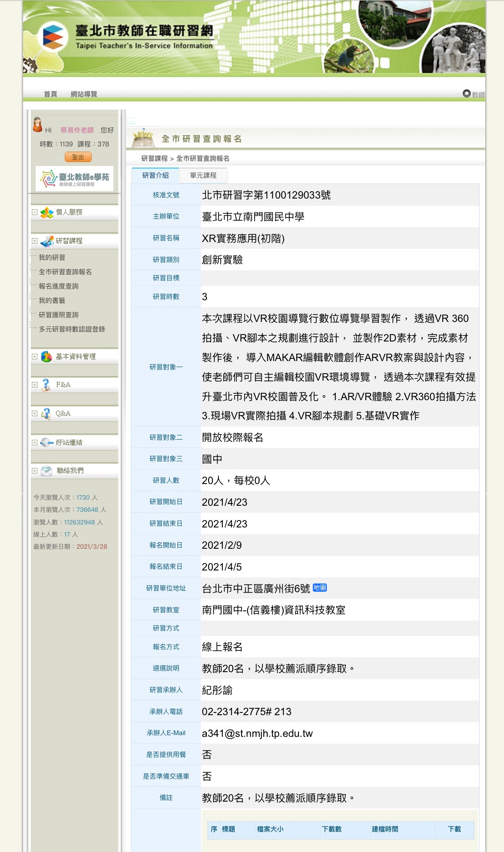Go to 網站導覽 in the top menu
This screenshot has width=504, height=852.
pos(84,94)
